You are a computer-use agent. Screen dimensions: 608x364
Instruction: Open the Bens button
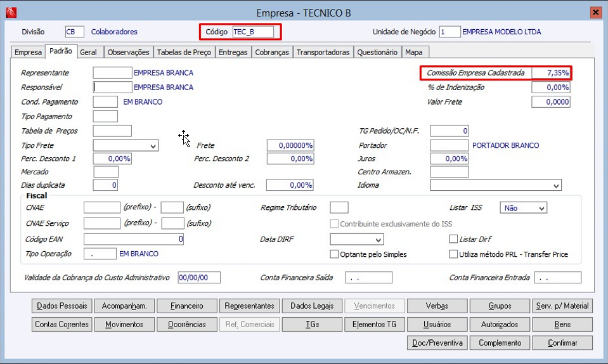click(562, 325)
